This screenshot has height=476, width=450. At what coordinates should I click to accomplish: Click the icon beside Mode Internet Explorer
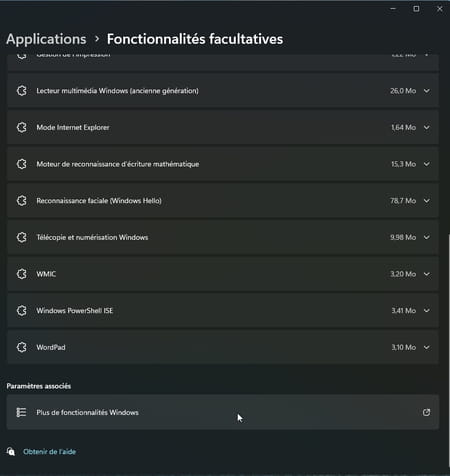click(x=22, y=127)
